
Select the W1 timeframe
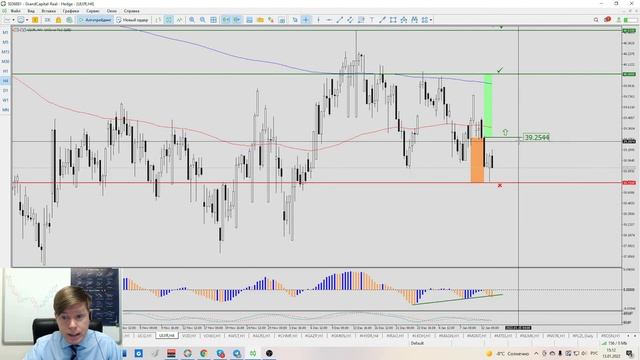click(x=5, y=100)
